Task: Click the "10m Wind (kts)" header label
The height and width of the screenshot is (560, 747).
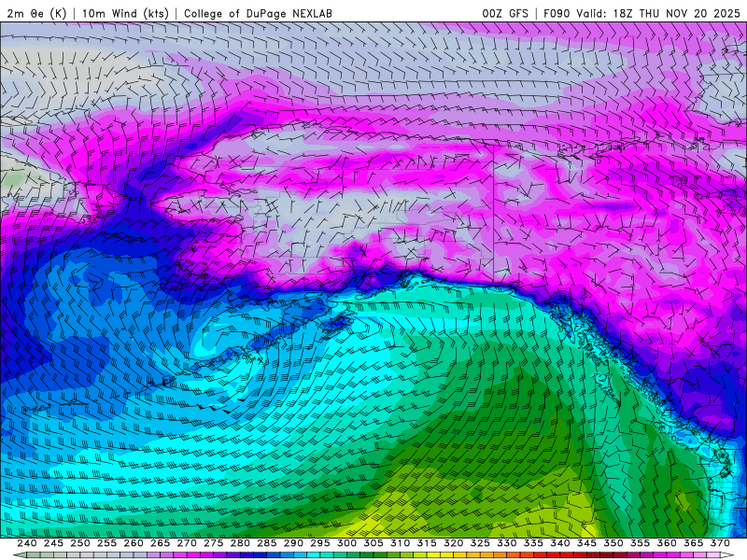Action: (x=125, y=13)
